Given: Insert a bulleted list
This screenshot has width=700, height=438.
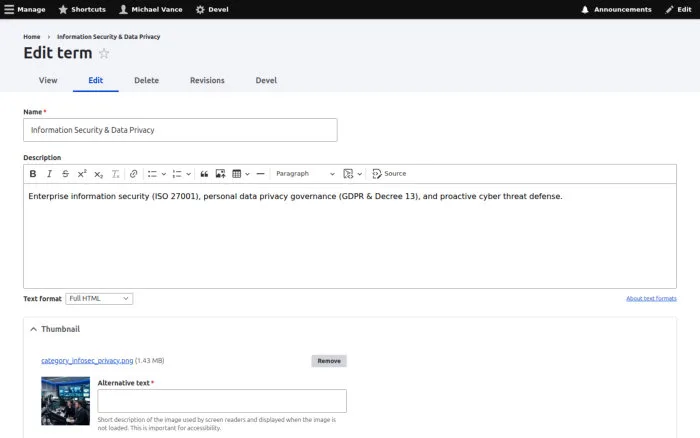Looking at the screenshot, I should click(152, 174).
